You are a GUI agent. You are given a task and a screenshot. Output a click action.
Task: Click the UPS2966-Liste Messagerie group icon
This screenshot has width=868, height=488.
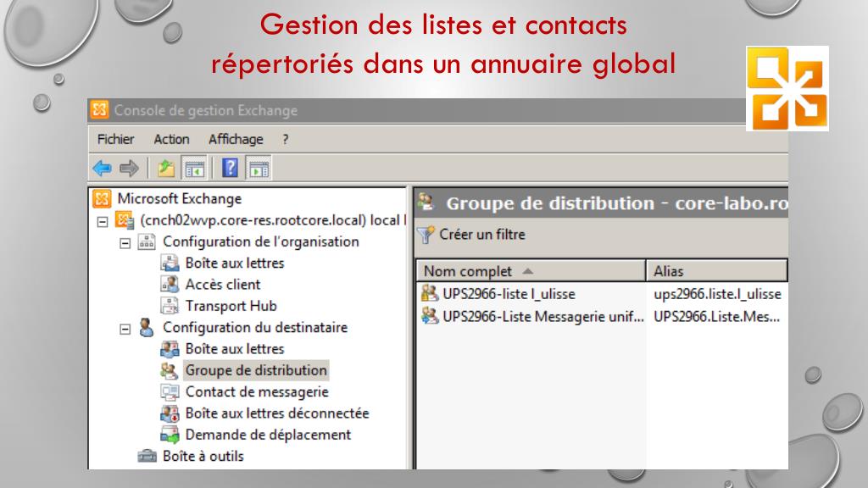(430, 316)
